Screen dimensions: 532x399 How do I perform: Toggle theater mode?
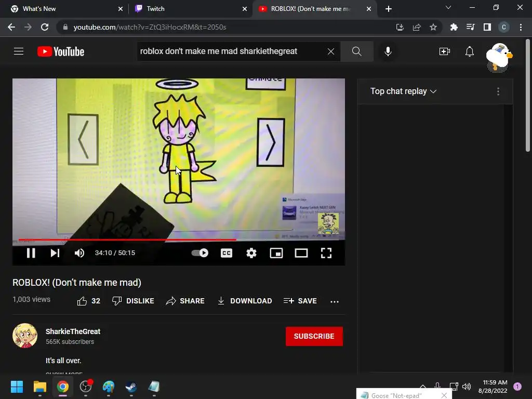(301, 253)
